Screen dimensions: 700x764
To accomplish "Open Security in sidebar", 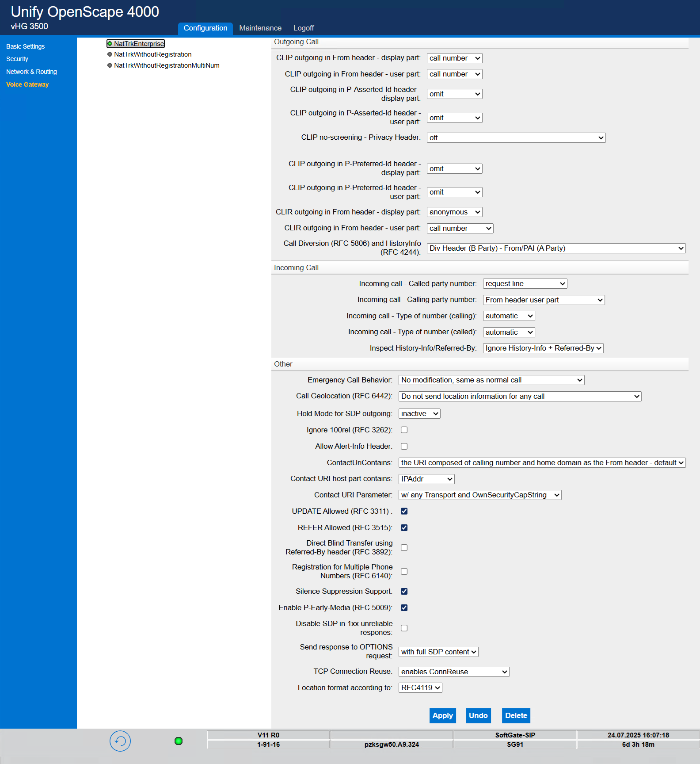I will [17, 59].
